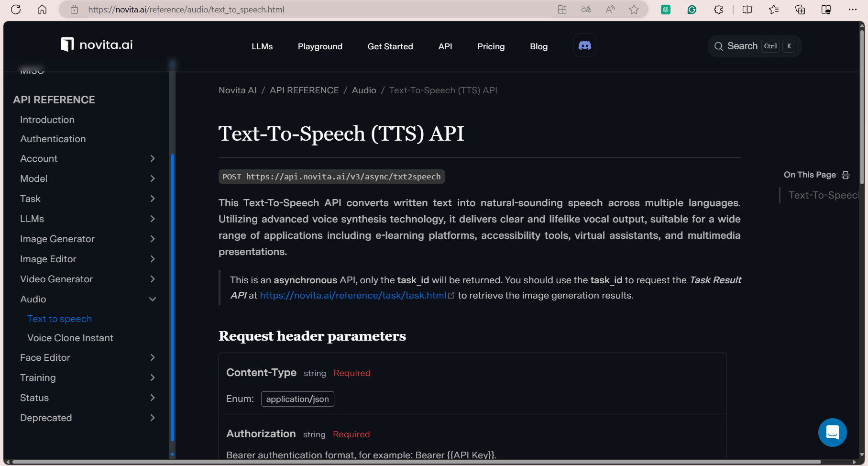Click the page horizontal scrollbar

416,462
